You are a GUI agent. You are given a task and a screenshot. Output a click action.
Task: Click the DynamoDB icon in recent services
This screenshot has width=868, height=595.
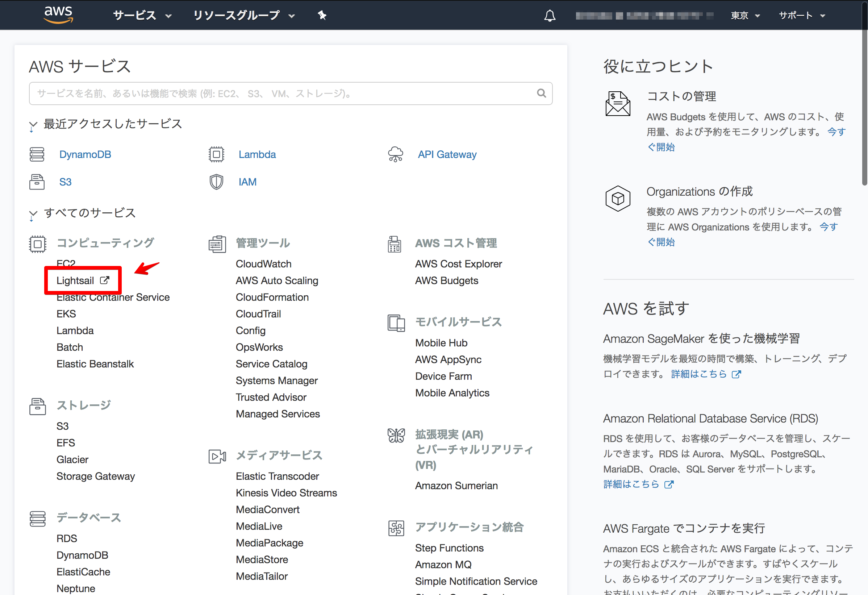[x=37, y=154]
